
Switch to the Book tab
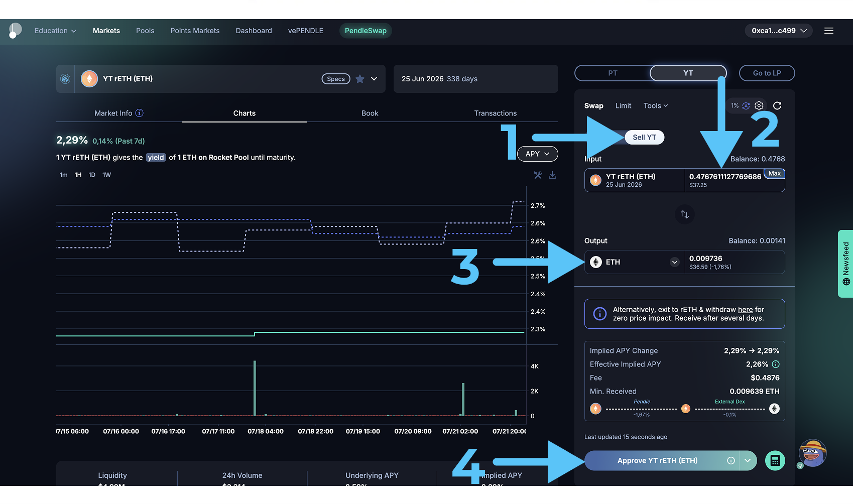pos(370,113)
